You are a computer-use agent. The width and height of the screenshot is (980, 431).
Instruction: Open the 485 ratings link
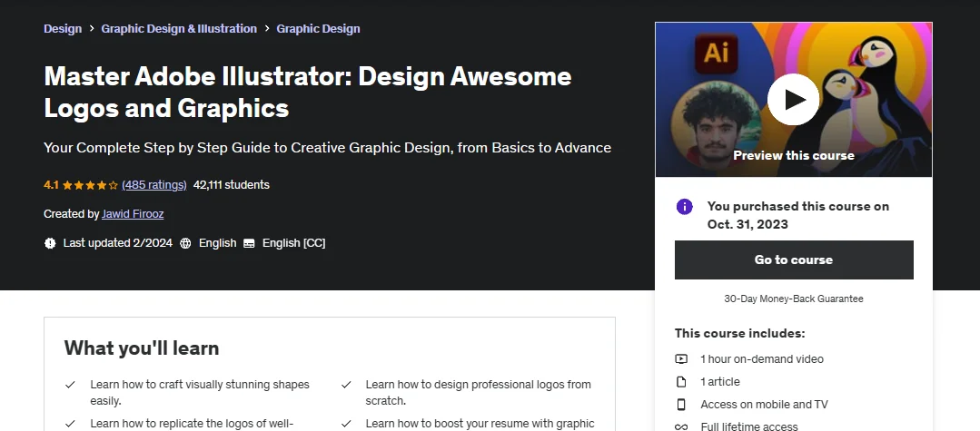pyautogui.click(x=154, y=185)
